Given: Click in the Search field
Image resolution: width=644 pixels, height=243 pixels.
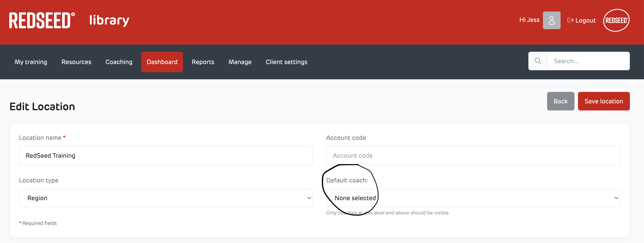Looking at the screenshot, I should click(x=588, y=61).
